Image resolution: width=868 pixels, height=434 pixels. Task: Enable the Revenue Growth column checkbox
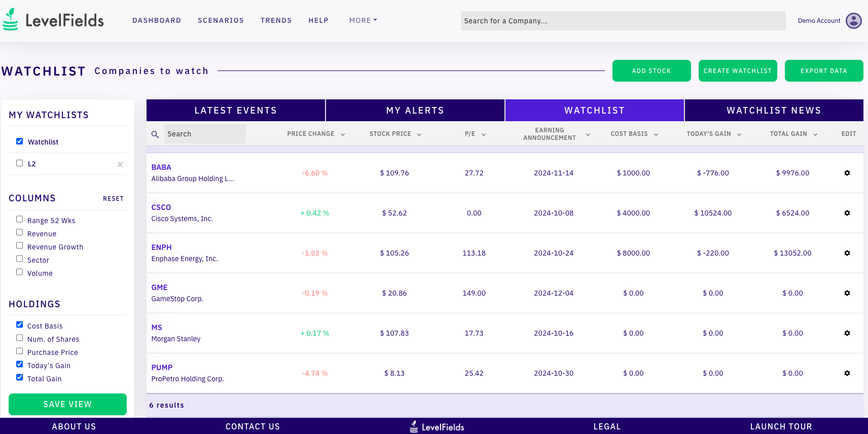[19, 245]
